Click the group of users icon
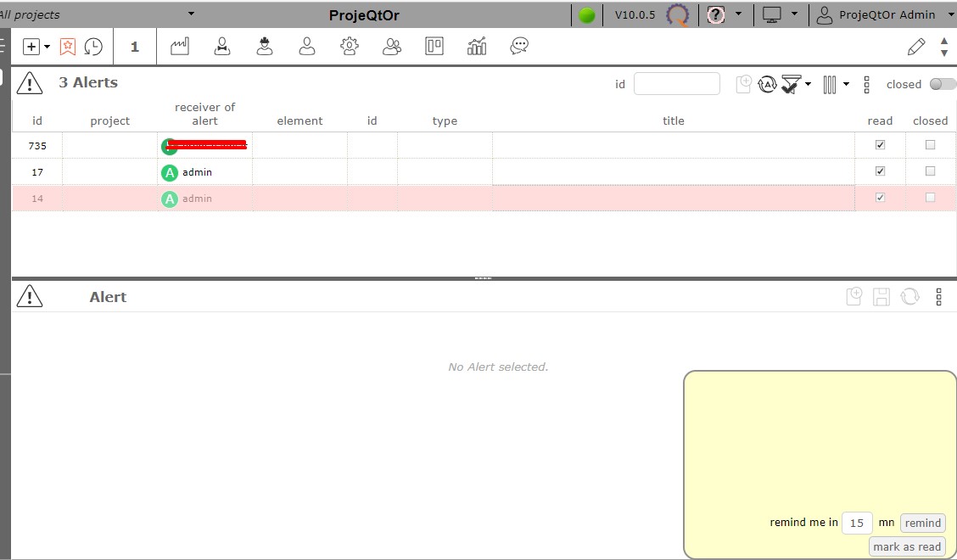This screenshot has height=560, width=957. [392, 46]
